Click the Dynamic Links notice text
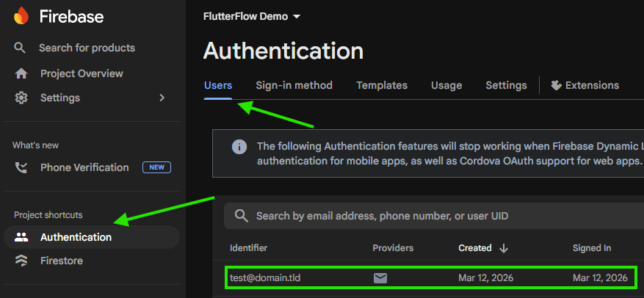644x298 pixels. (450, 153)
